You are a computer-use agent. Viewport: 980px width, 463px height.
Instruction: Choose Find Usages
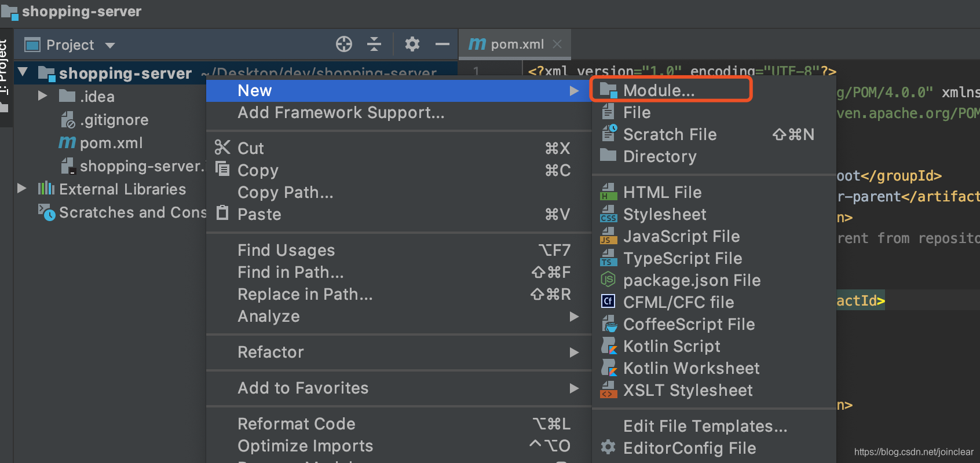pos(398,250)
